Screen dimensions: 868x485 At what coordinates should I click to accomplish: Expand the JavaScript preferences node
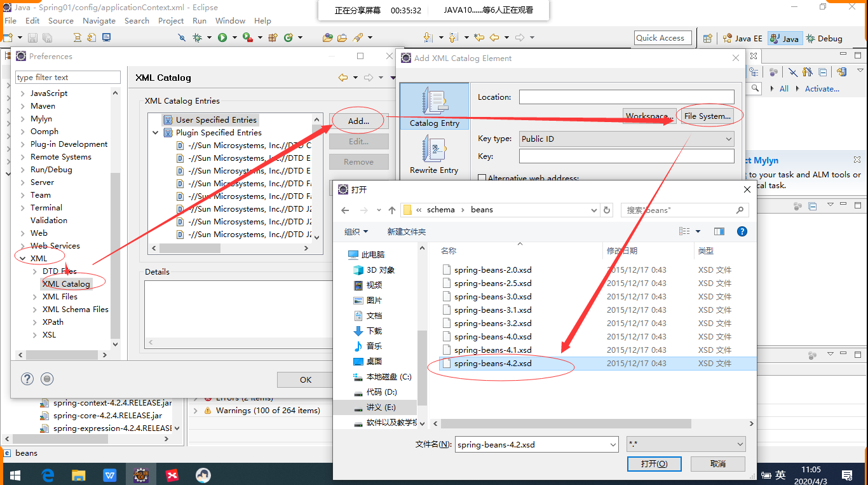pyautogui.click(x=23, y=93)
